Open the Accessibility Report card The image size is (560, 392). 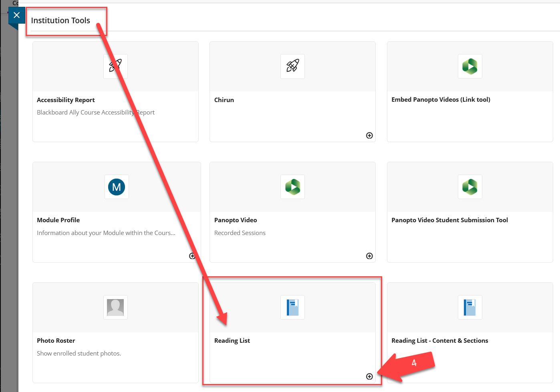point(115,91)
